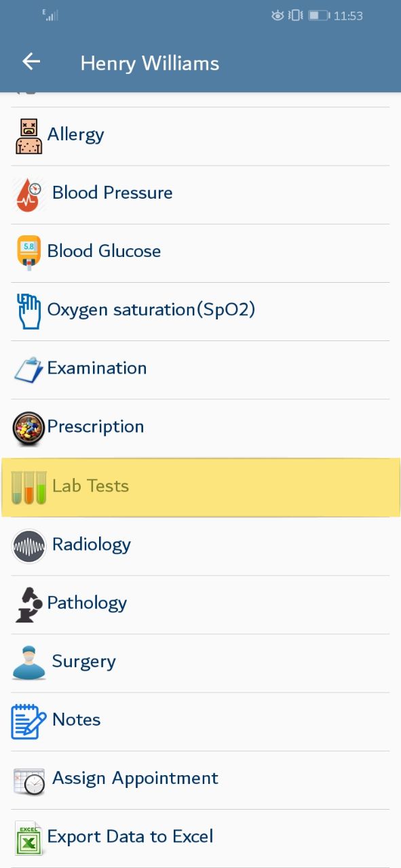This screenshot has height=868, width=401.
Task: Tap the Pathology microscope icon
Action: tap(28, 605)
